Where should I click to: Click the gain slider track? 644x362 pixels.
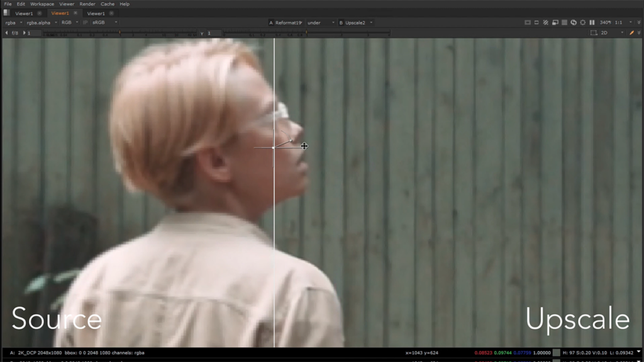tap(120, 33)
